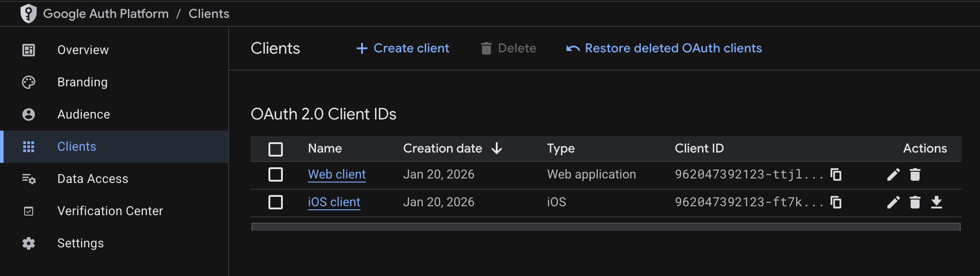This screenshot has height=276, width=980.
Task: Click client ID 962047392123-ft7k...
Action: [x=749, y=202]
